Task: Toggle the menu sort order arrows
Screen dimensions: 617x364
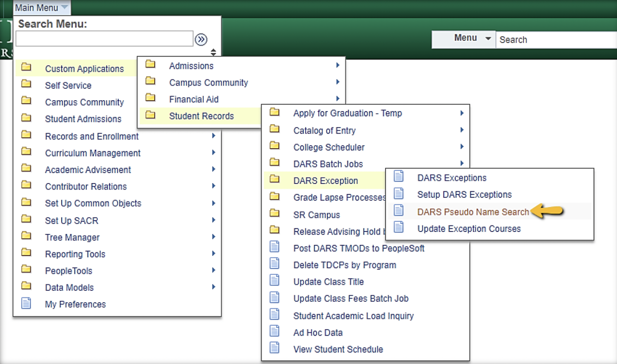Action: (x=213, y=52)
